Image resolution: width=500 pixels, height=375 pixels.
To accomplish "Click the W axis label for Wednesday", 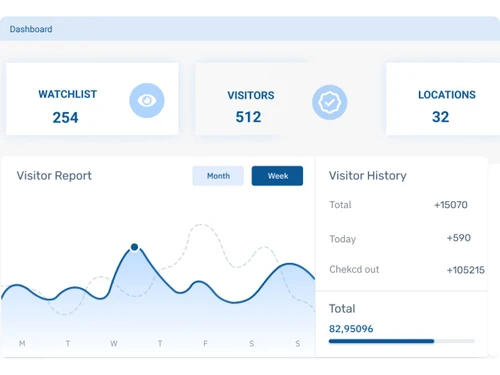I will coord(114,343).
